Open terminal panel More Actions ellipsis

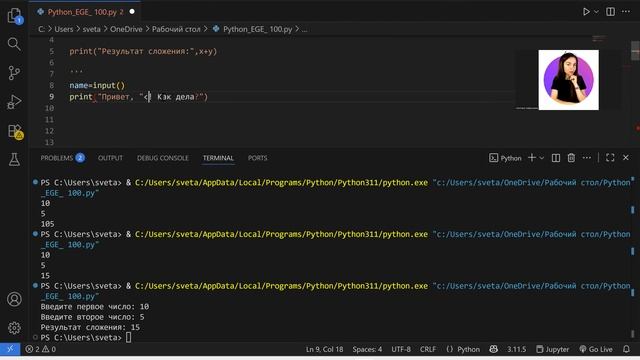pos(587,158)
